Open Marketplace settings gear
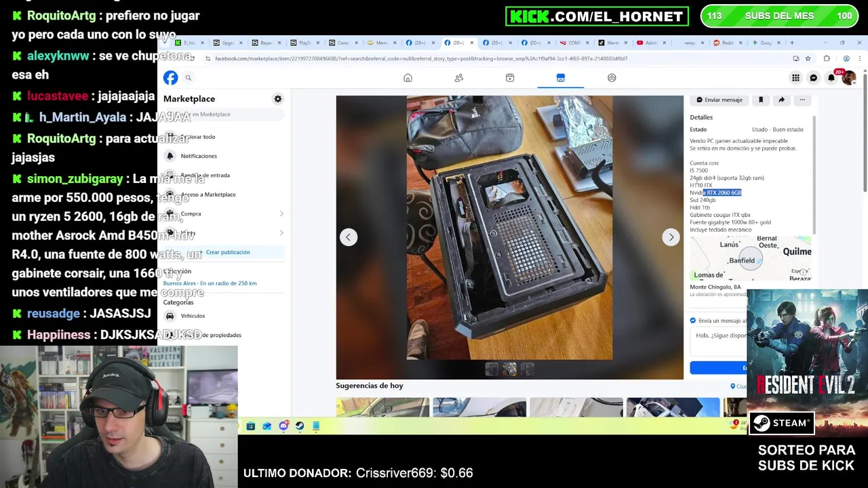868x488 pixels. [x=277, y=99]
